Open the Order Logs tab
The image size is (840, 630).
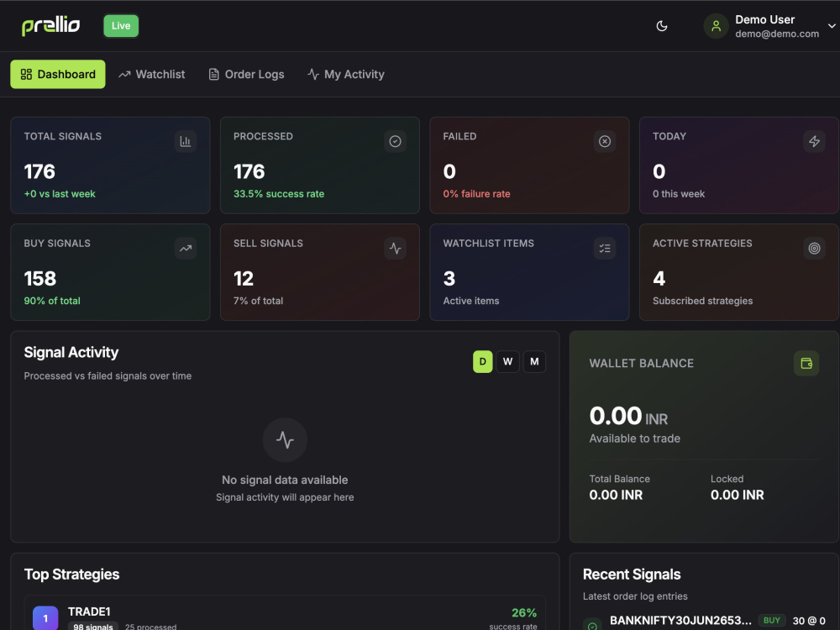point(246,74)
